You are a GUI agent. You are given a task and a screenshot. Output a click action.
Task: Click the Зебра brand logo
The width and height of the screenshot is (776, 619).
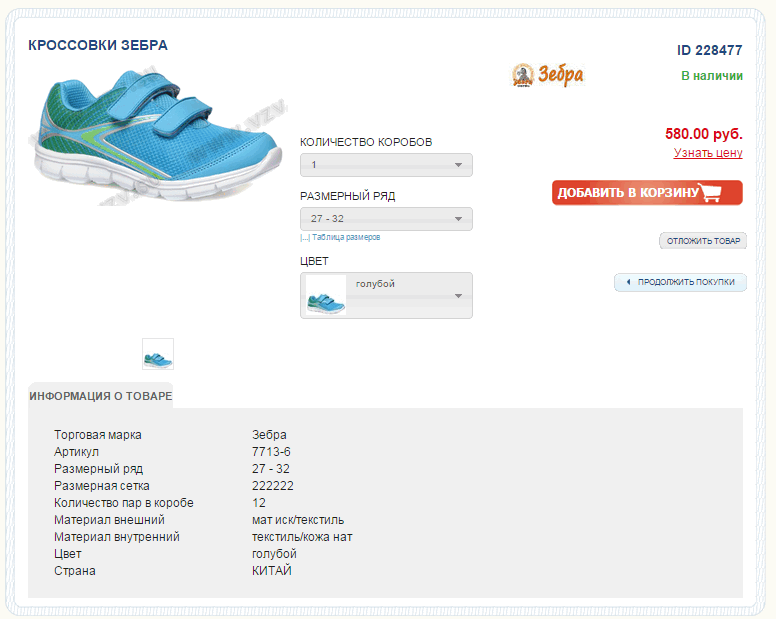tap(548, 75)
